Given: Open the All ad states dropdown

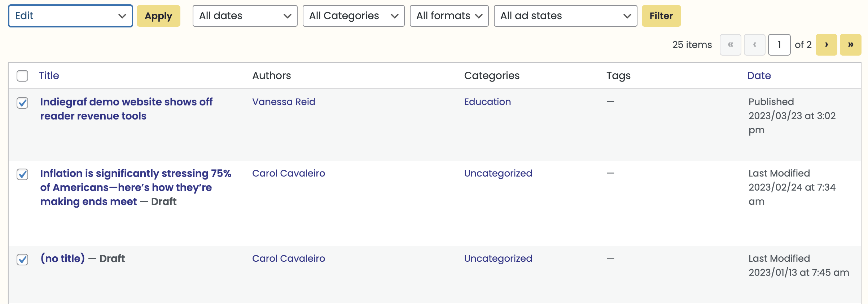Looking at the screenshot, I should (x=565, y=16).
